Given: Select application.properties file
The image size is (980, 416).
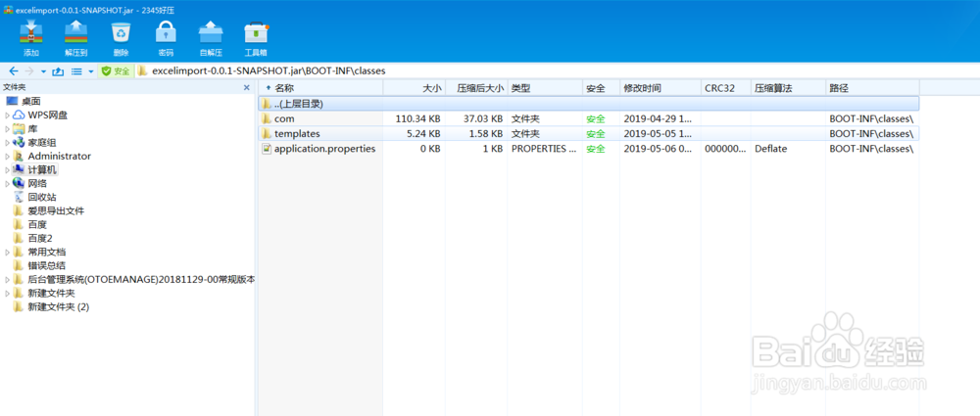Looking at the screenshot, I should click(x=589, y=149).
